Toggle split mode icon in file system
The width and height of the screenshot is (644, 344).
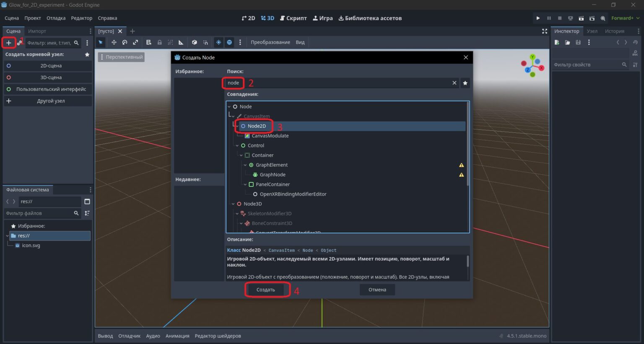87,202
